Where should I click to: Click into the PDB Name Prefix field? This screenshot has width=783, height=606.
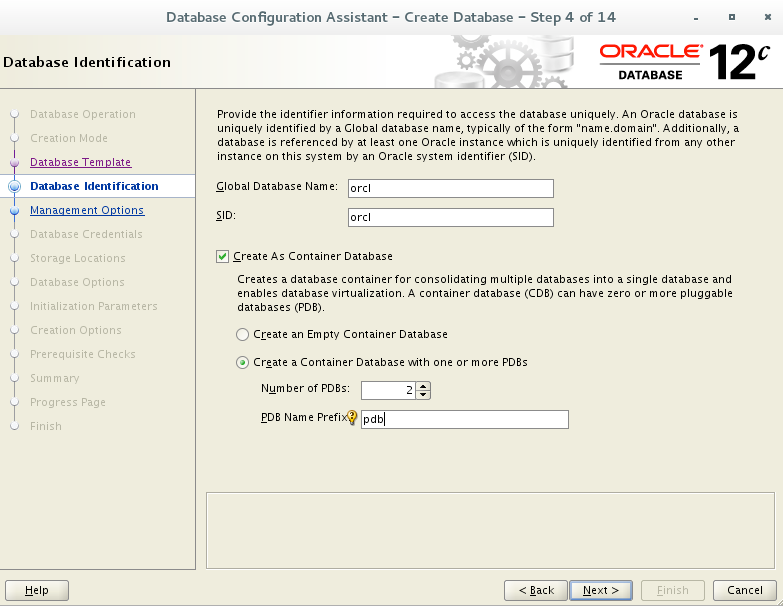pyautogui.click(x=464, y=419)
